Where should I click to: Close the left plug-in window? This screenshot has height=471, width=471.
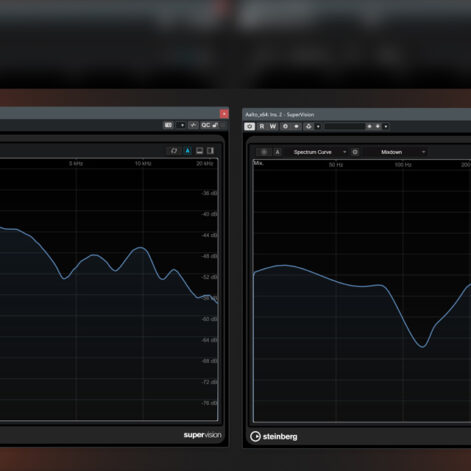(224, 114)
